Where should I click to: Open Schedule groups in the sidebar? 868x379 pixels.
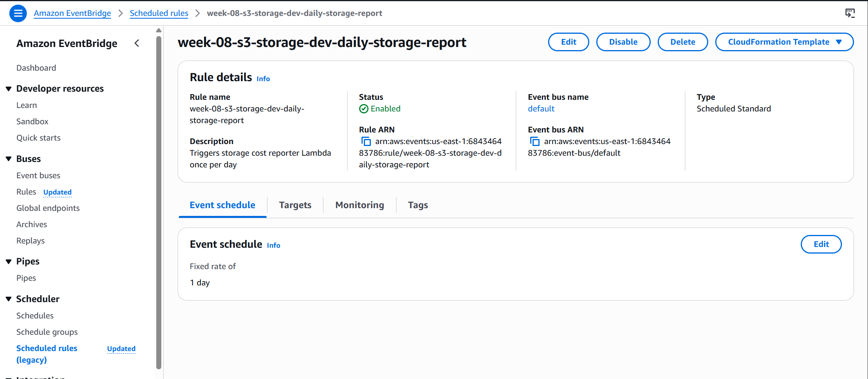[x=47, y=332]
